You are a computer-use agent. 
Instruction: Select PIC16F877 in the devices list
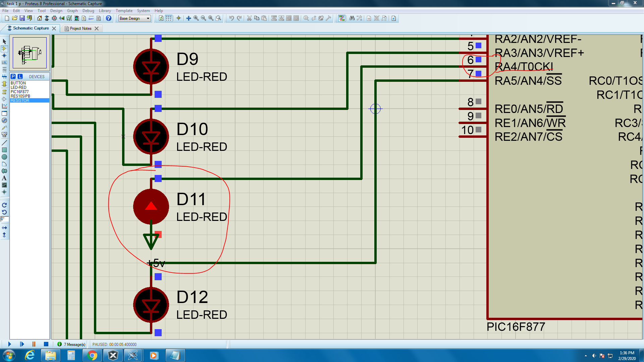30,92
